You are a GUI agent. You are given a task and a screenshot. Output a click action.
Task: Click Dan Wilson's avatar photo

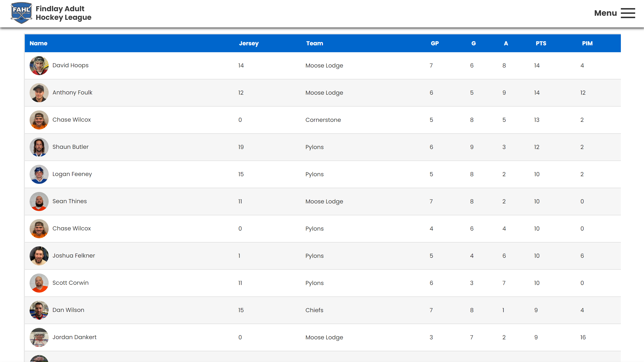click(x=39, y=310)
